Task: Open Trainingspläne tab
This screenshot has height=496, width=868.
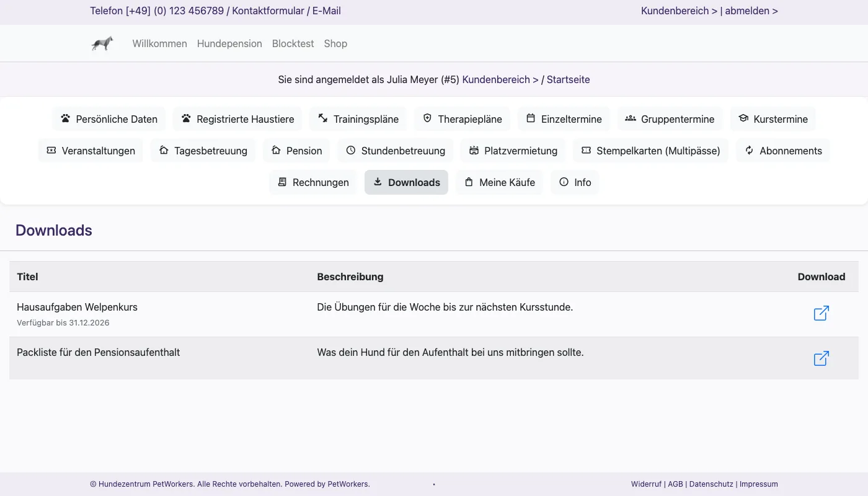Action: pos(358,119)
